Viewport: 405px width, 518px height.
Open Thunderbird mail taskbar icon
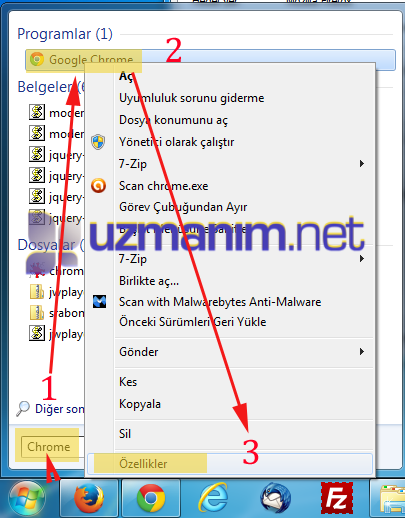click(275, 499)
